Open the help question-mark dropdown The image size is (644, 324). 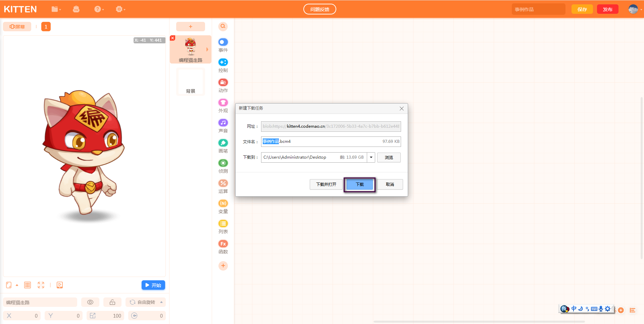(x=99, y=9)
